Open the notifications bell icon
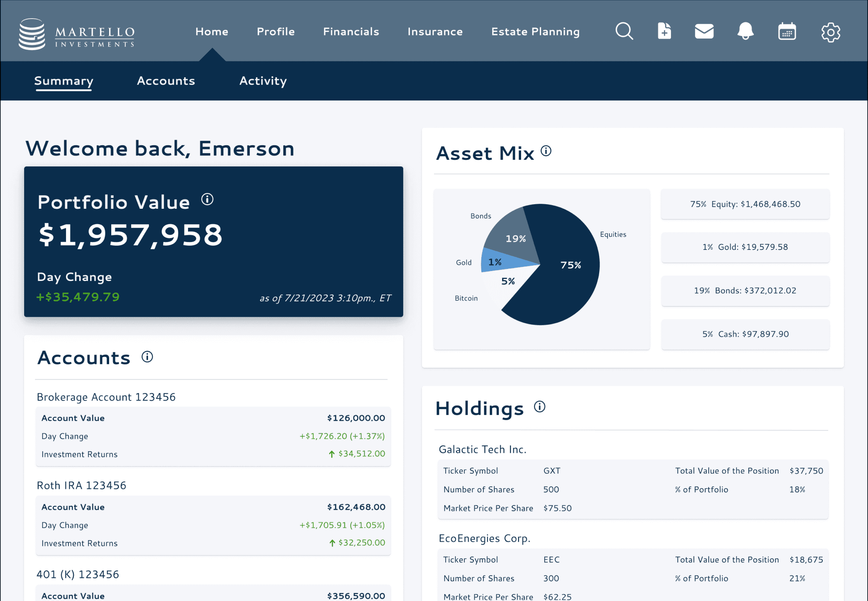The height and width of the screenshot is (601, 868). tap(745, 31)
